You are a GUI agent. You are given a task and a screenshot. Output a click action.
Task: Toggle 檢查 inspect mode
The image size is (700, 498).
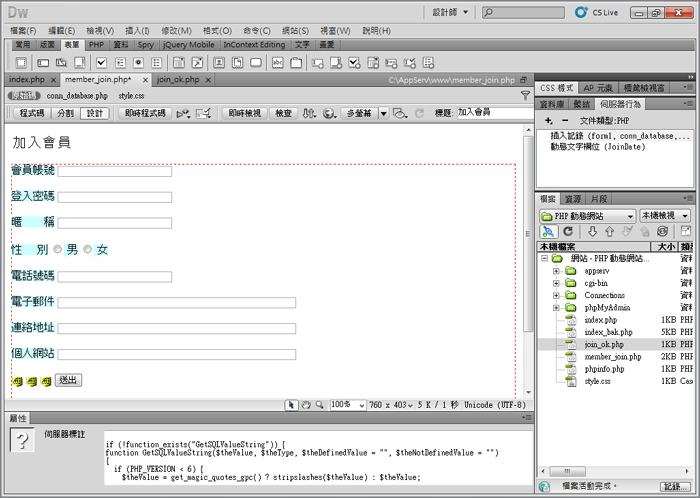[283, 113]
